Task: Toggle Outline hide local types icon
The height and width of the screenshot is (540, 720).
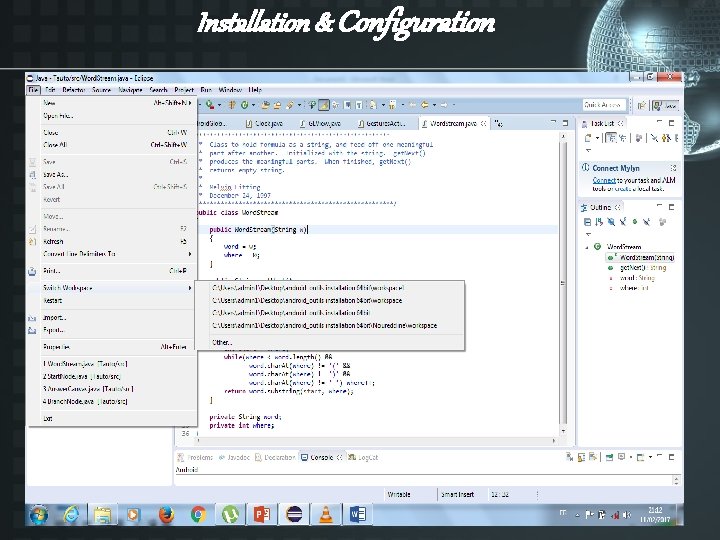Action: point(647,222)
